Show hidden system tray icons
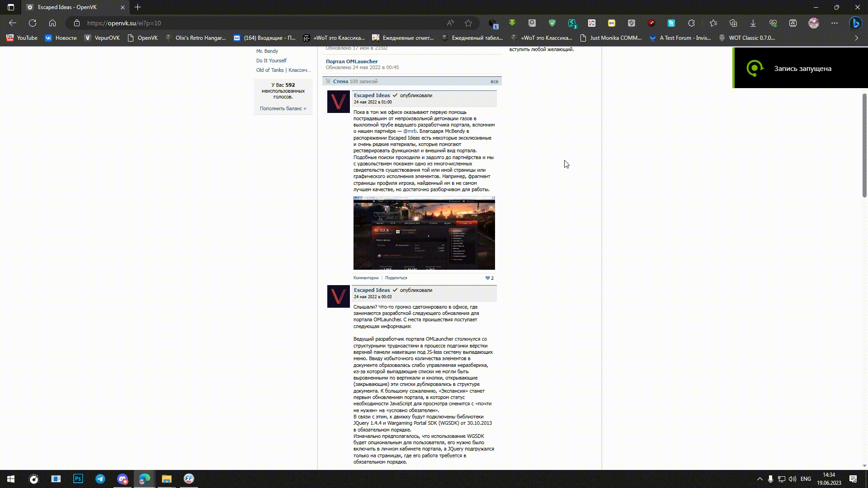 (759, 479)
